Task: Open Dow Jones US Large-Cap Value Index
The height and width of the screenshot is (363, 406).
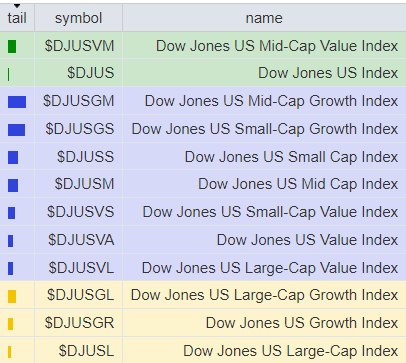Action: coord(270,268)
